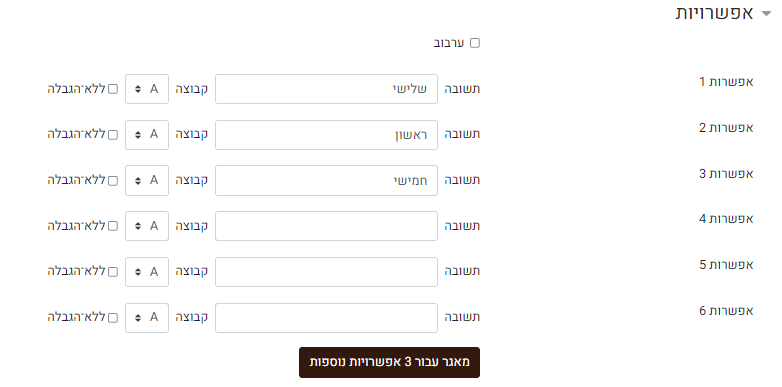
Task: Check ללא־הגבלה for option 2
Action: (x=113, y=135)
